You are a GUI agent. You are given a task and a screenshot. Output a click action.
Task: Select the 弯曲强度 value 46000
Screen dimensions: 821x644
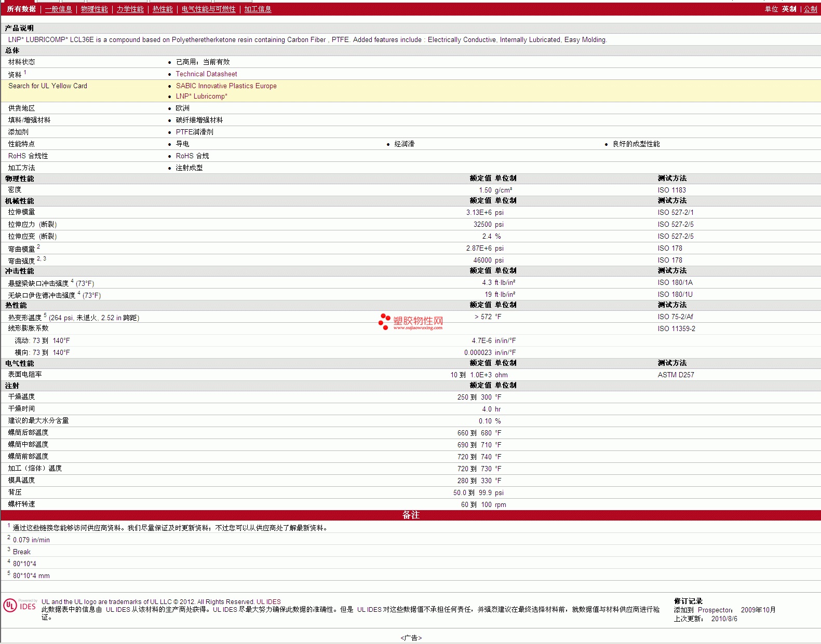tap(482, 261)
